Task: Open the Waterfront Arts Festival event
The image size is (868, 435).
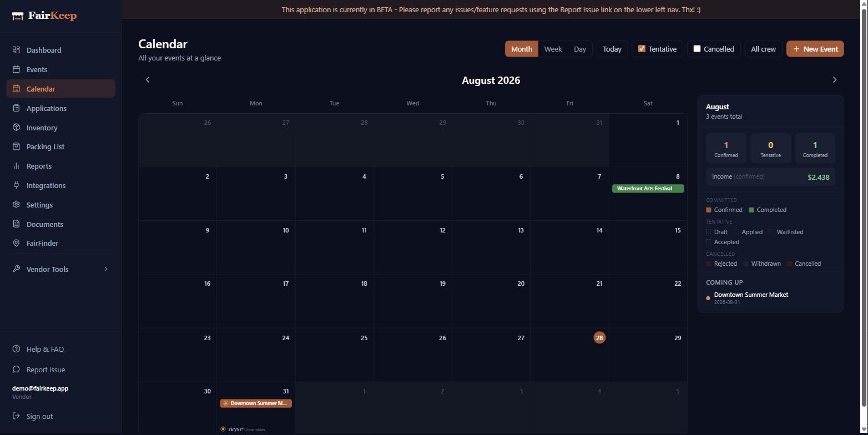Action: pos(648,189)
